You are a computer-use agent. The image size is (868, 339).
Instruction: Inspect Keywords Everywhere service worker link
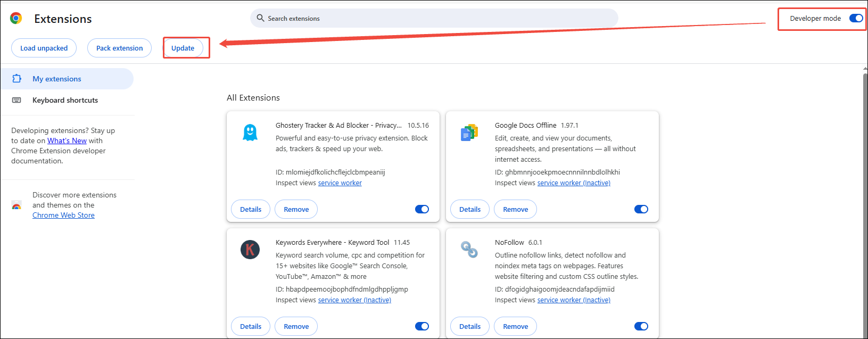click(x=354, y=300)
